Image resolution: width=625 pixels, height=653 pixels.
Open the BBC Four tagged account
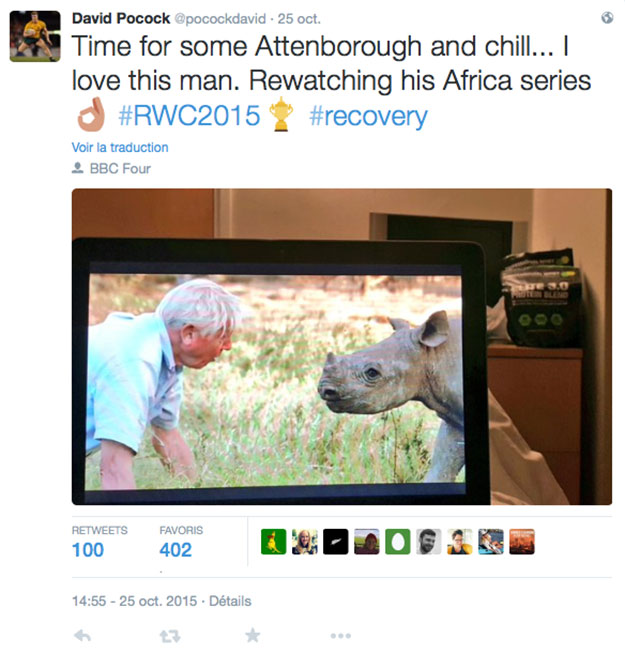[x=120, y=169]
